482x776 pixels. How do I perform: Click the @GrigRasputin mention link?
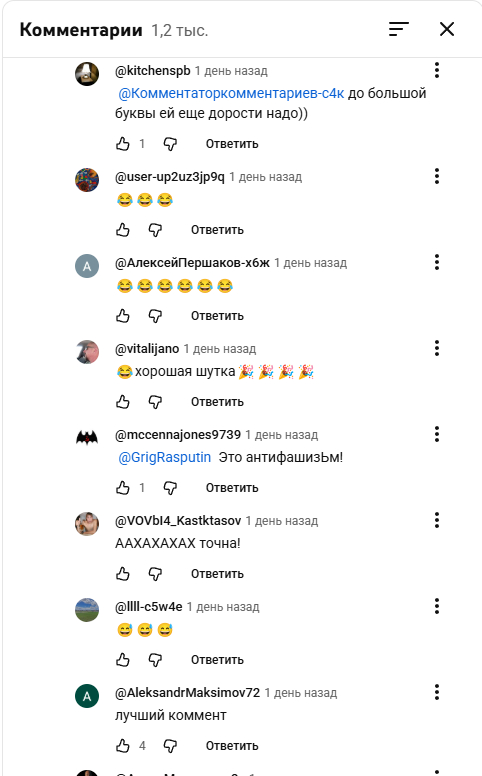[165, 457]
